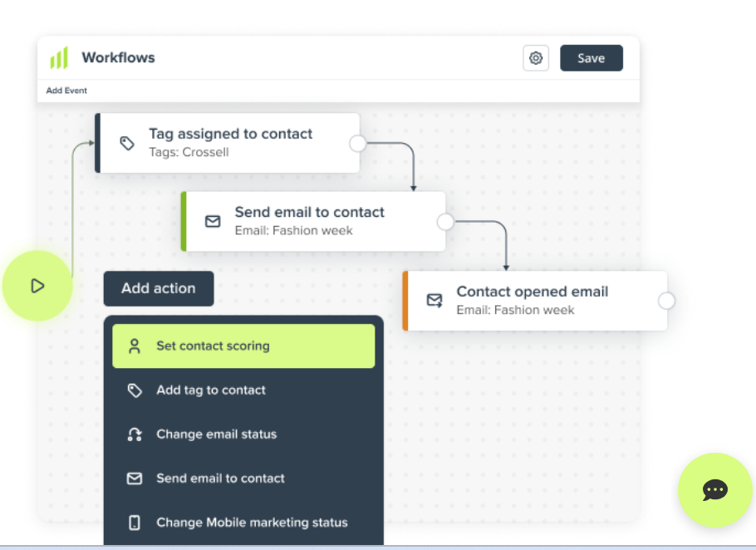Image resolution: width=756 pixels, height=550 pixels.
Task: Click output connector of Contact opened email node
Action: click(666, 301)
